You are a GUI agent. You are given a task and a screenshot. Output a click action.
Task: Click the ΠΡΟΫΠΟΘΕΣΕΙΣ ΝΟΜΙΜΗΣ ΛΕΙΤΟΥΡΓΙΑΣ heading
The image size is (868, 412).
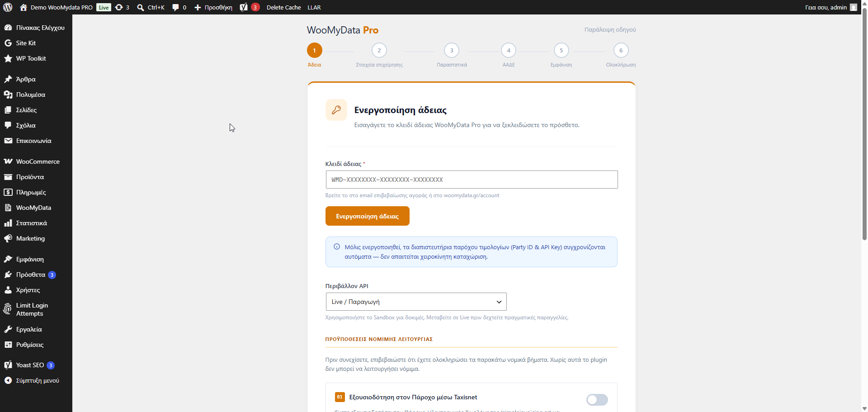tap(379, 339)
